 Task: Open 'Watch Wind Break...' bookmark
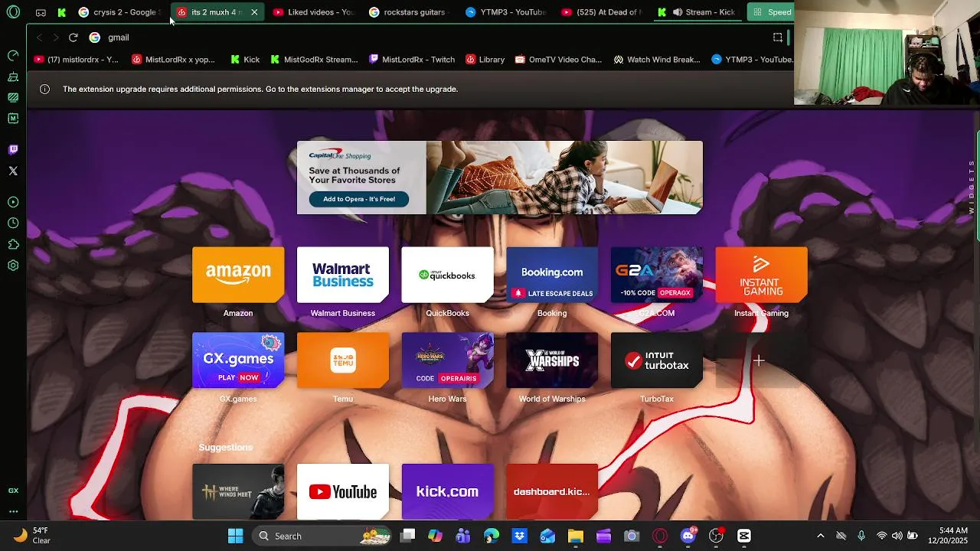tap(657, 60)
